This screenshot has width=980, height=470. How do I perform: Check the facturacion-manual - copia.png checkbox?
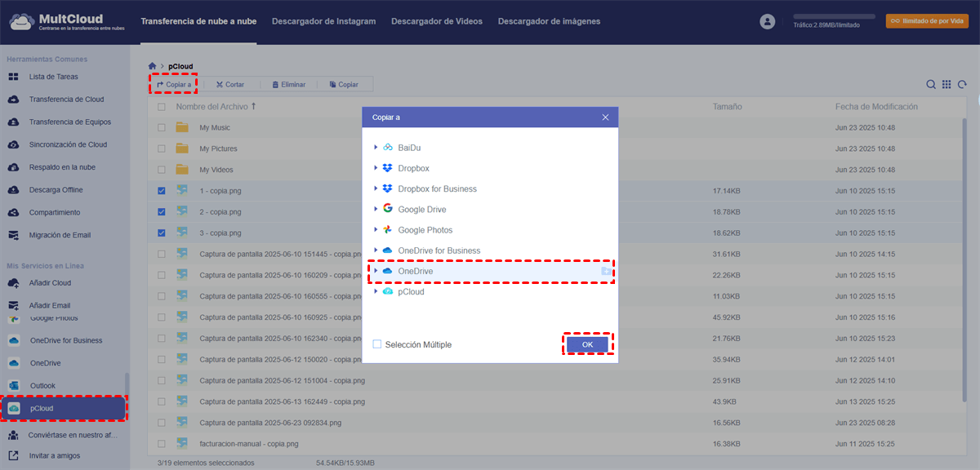161,444
